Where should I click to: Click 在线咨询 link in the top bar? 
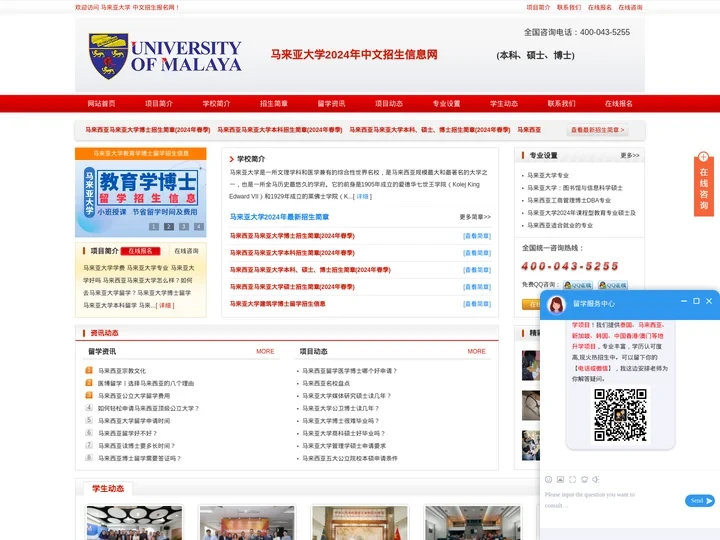pos(630,7)
